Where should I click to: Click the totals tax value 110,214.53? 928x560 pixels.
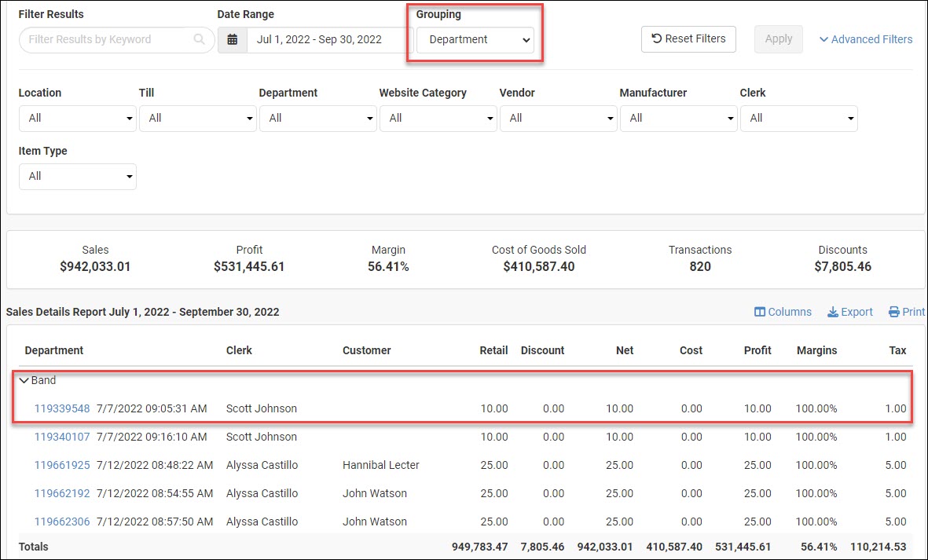[878, 547]
